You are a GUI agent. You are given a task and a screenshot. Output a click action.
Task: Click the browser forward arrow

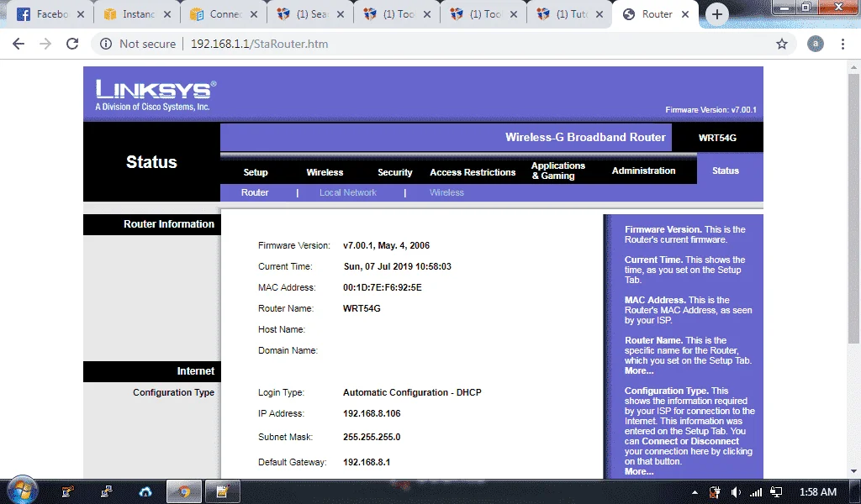point(45,44)
